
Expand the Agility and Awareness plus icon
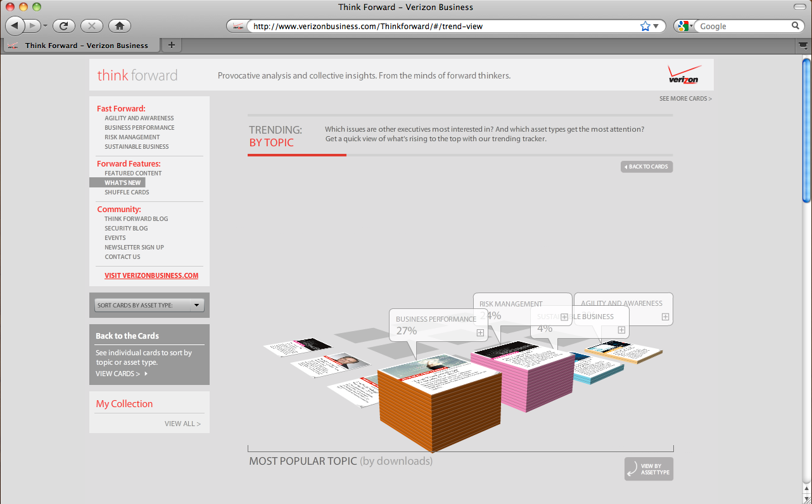click(665, 317)
